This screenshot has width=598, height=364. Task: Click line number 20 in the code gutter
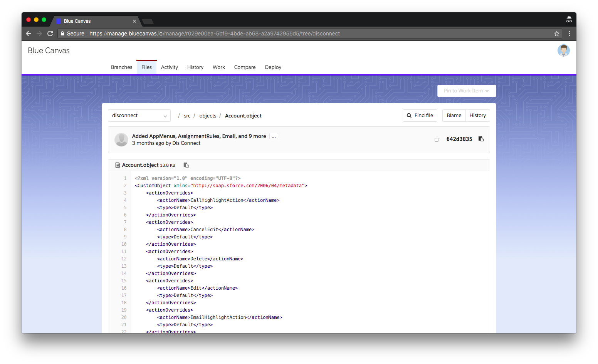[124, 317]
